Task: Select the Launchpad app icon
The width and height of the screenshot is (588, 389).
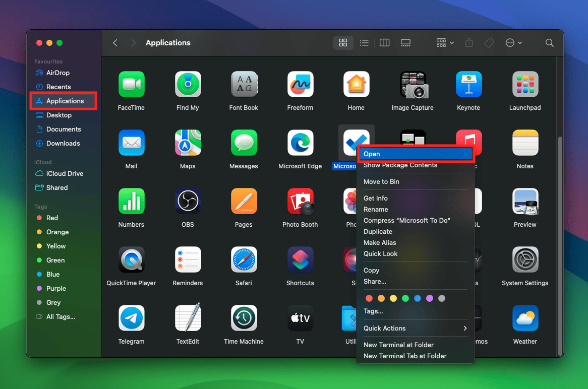Action: coord(525,84)
